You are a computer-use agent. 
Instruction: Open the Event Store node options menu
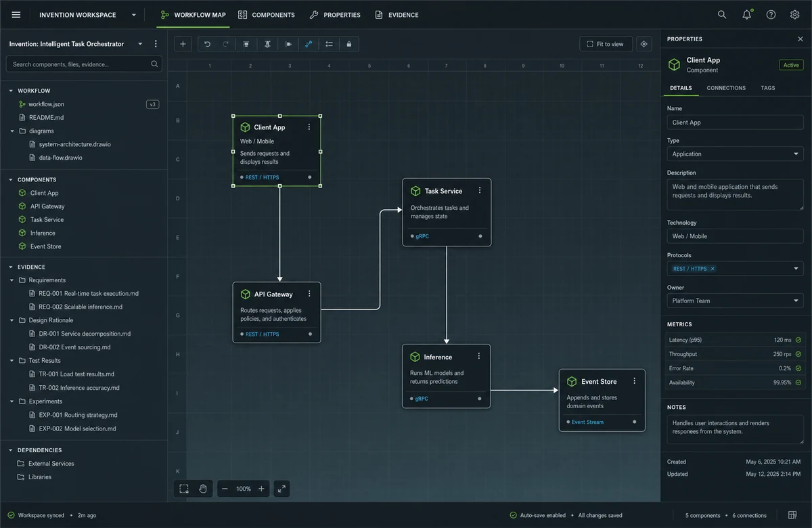pyautogui.click(x=634, y=381)
